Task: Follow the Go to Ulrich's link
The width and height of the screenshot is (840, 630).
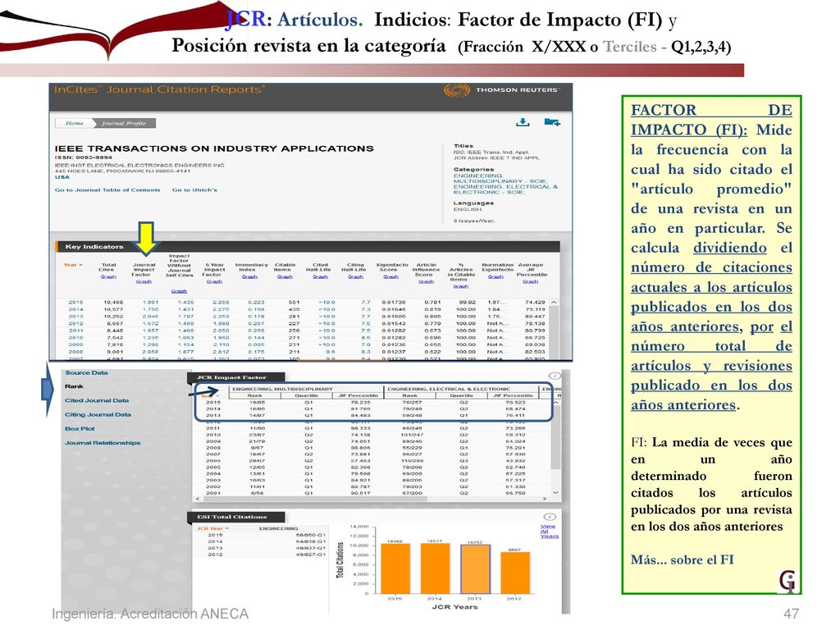Action: [194, 189]
